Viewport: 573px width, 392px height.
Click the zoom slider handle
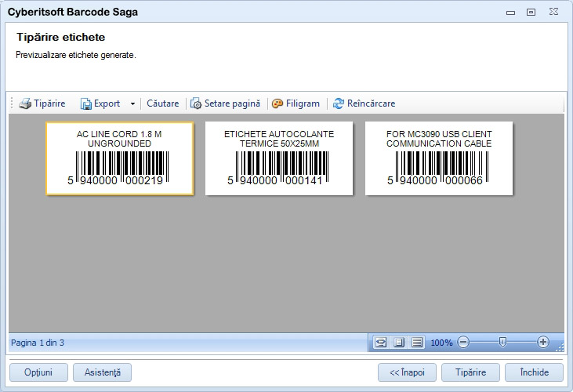pos(502,343)
